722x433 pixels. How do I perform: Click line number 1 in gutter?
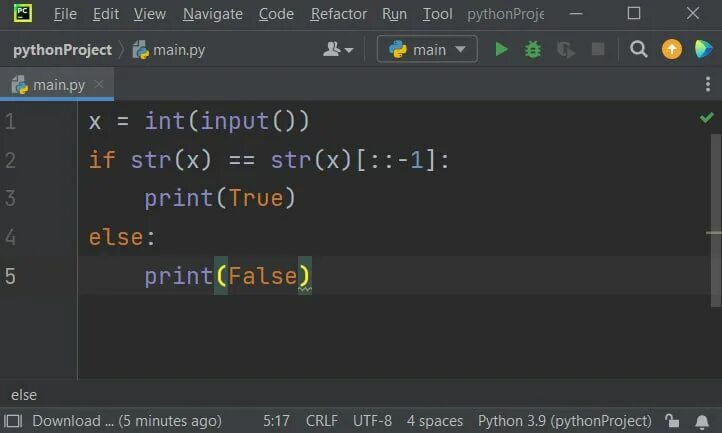pyautogui.click(x=10, y=122)
